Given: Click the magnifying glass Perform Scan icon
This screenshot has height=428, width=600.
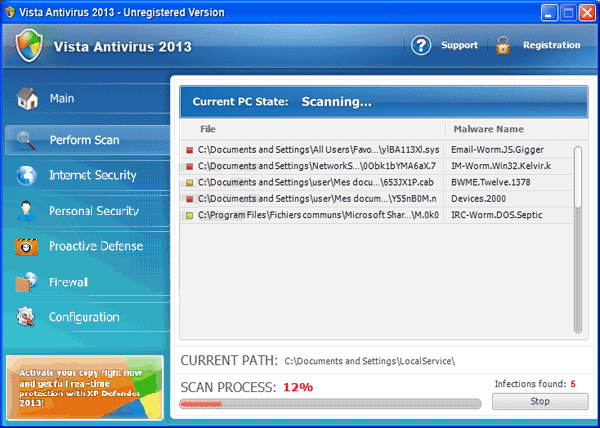Looking at the screenshot, I should tap(26, 140).
